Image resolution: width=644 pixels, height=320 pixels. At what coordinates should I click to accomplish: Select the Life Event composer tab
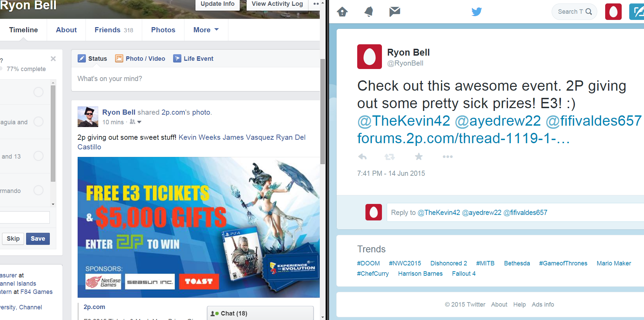(193, 58)
